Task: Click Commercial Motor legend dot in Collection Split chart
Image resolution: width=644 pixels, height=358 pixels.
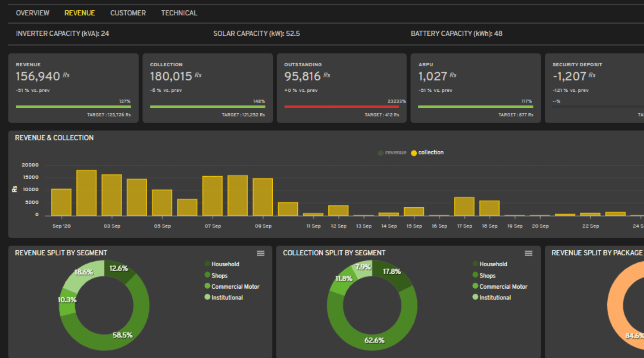Action: click(475, 286)
